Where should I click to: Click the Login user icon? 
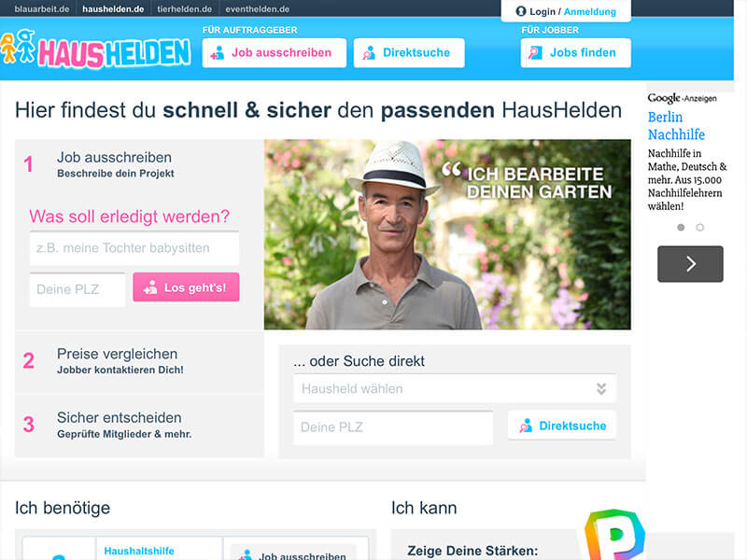point(521,11)
